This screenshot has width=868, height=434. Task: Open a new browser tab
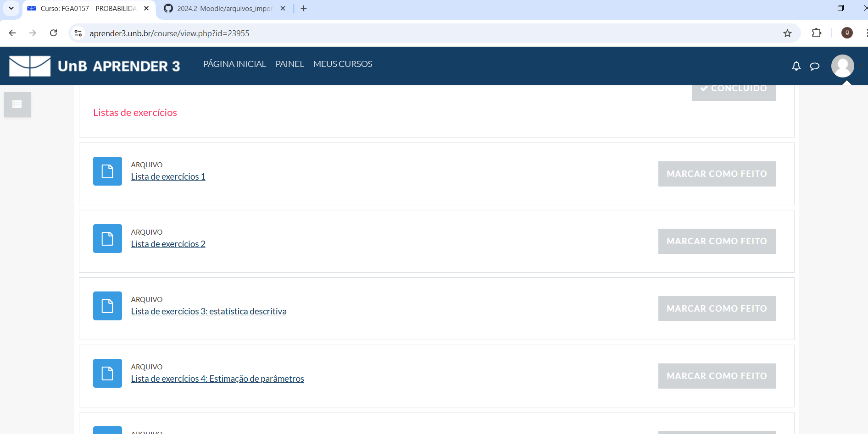[x=304, y=8]
